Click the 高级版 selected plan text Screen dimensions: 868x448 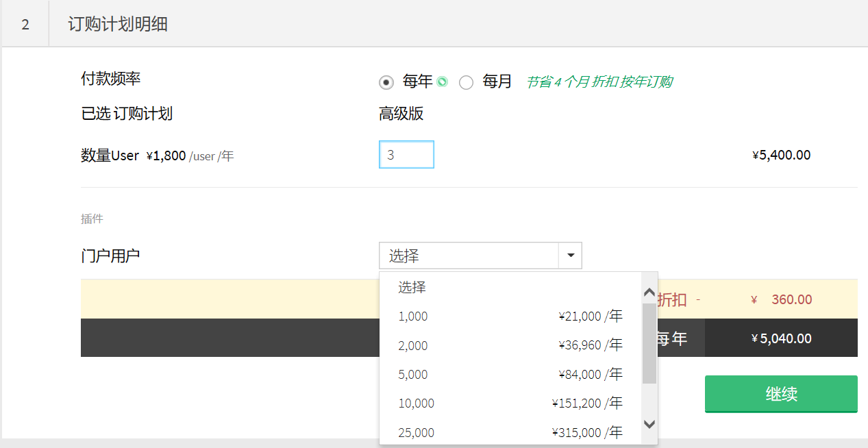pos(401,114)
